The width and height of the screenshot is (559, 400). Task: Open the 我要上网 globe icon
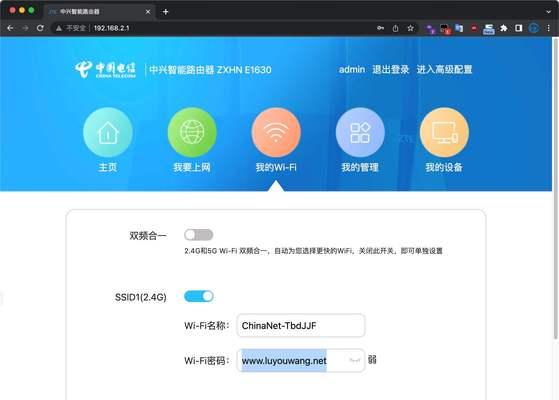192,132
